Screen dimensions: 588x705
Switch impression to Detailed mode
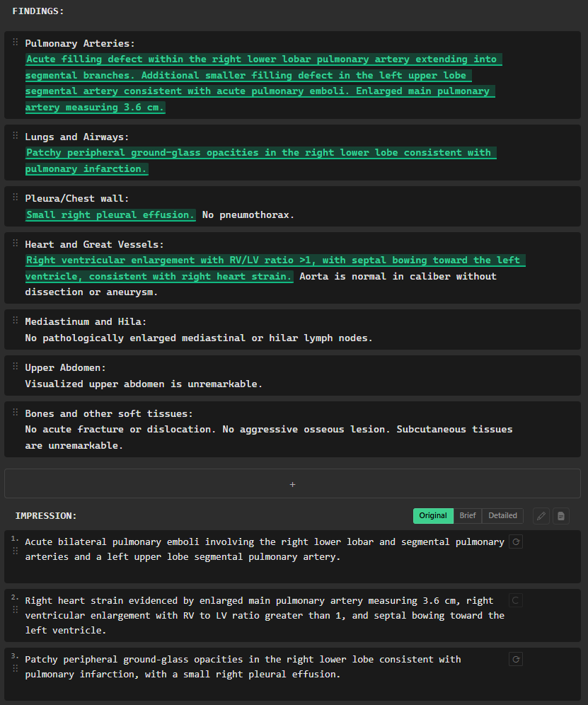[502, 516]
